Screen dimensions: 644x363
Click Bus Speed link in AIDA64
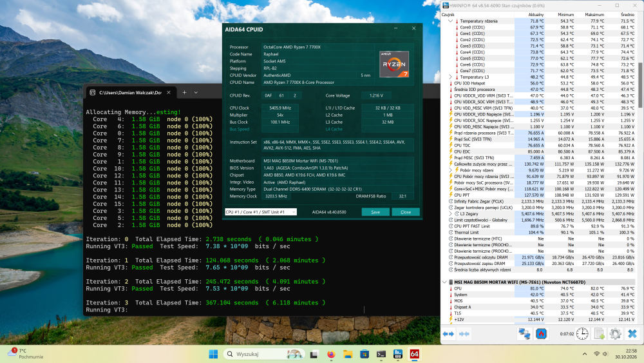[240, 129]
